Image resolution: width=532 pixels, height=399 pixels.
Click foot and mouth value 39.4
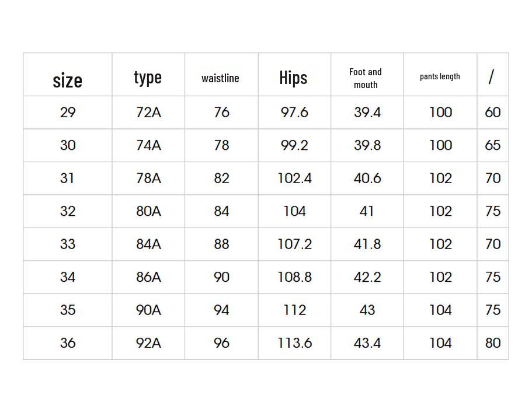[x=367, y=112]
